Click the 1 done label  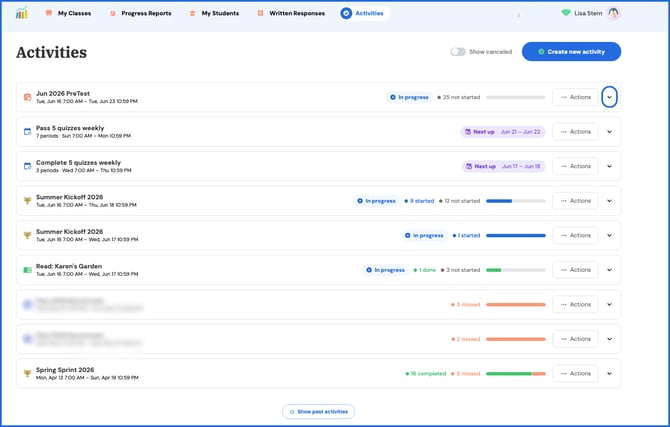[425, 270]
